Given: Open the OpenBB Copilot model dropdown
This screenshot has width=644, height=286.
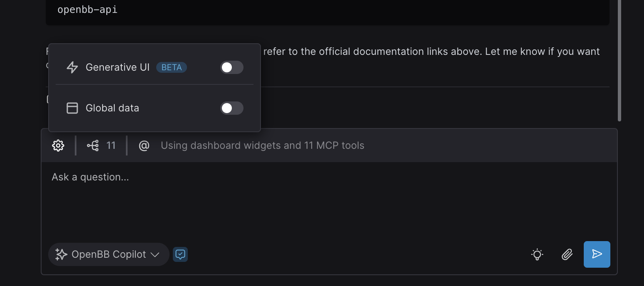Looking at the screenshot, I should coord(109,254).
